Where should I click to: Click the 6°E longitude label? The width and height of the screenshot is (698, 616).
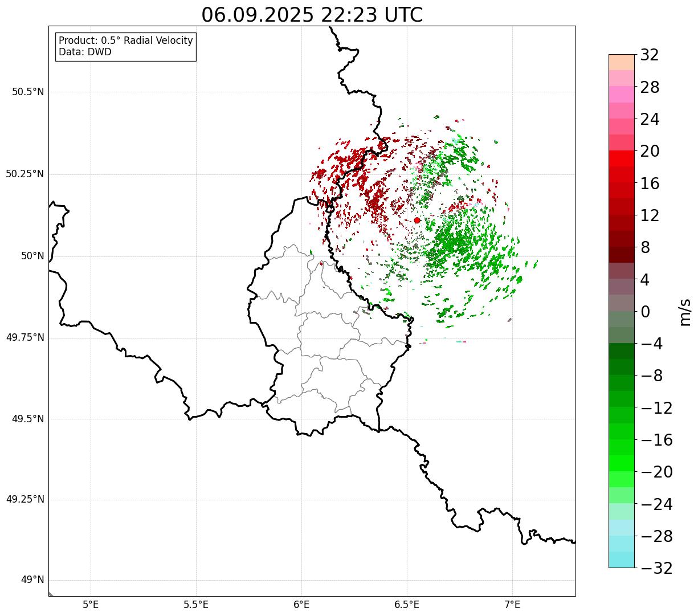click(301, 604)
